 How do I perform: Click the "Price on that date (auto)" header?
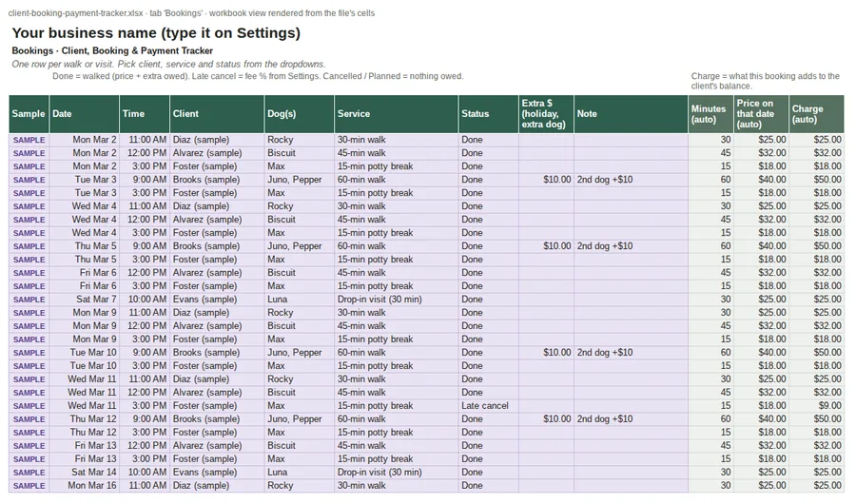click(761, 113)
